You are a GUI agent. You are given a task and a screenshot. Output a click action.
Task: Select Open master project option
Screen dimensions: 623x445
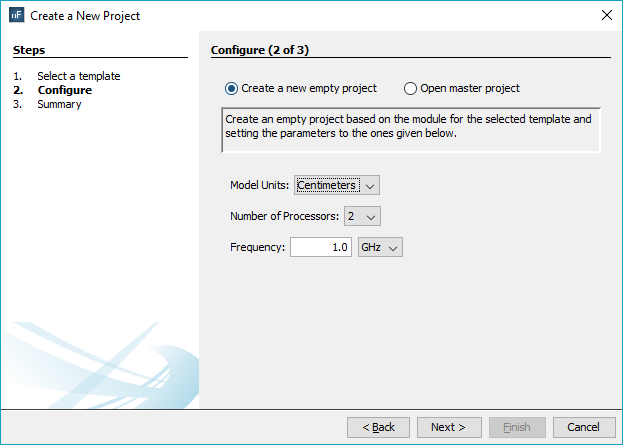[411, 88]
